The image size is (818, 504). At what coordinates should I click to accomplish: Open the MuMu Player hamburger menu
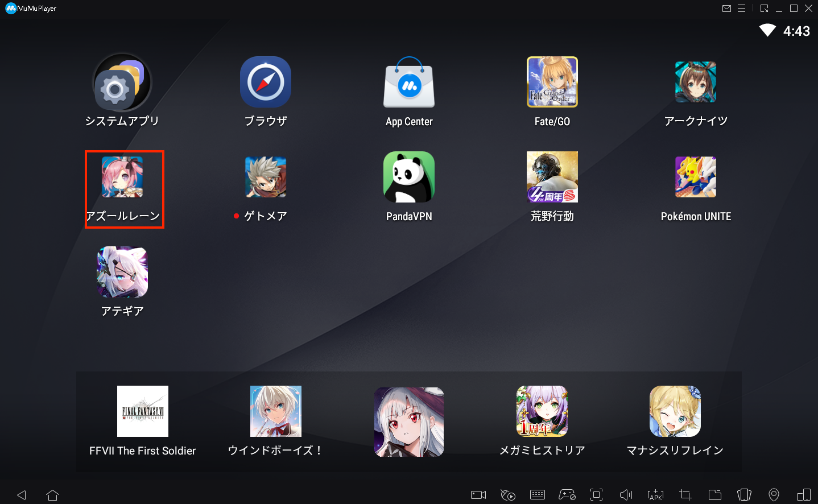coord(741,9)
